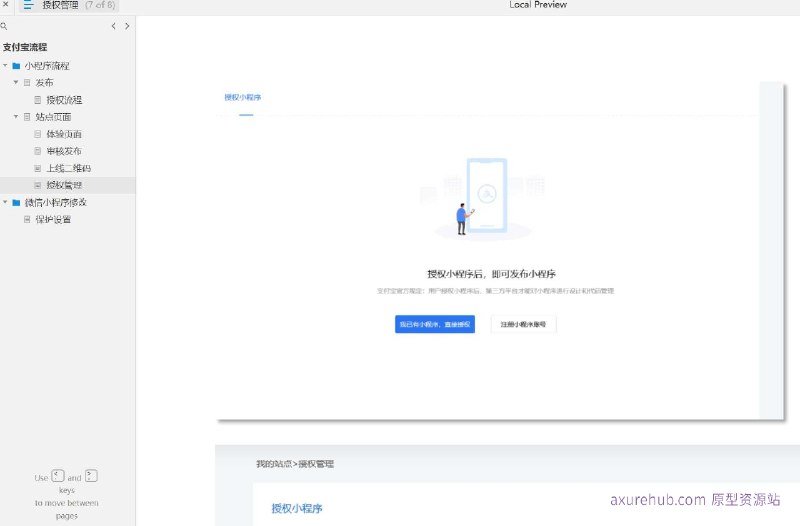Collapse the 发布 page arrow
800x526 pixels.
click(x=16, y=82)
